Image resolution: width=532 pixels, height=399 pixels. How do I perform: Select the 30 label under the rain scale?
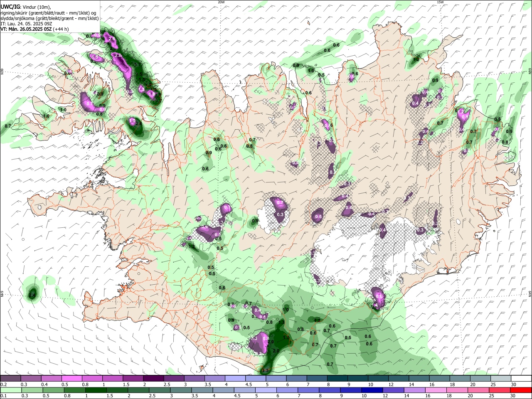coord(514,396)
